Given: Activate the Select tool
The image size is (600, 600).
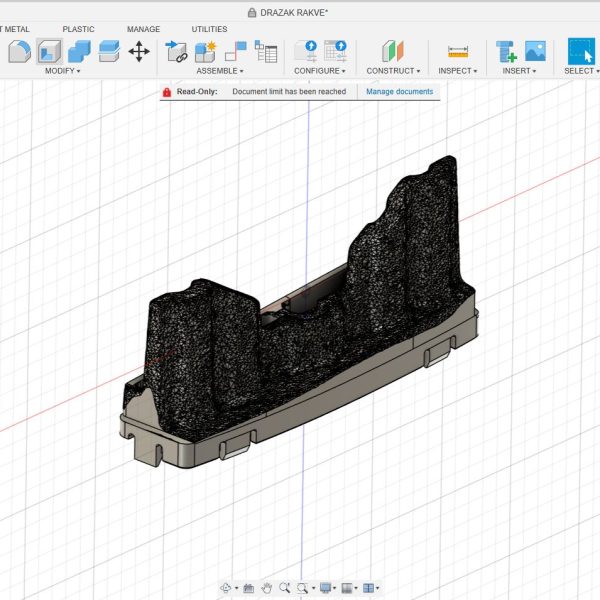Looking at the screenshot, I should point(580,51).
